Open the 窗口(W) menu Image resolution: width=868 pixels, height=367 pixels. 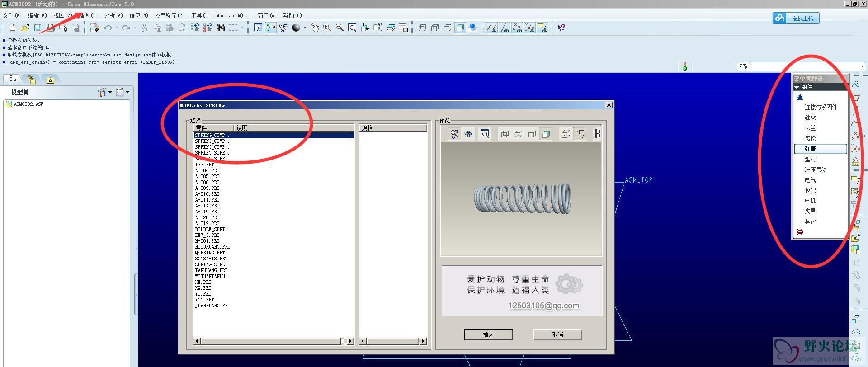[267, 15]
